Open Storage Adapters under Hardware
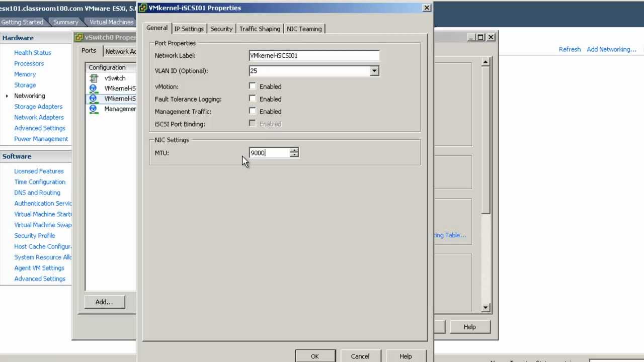Screen dimensions: 644x362 pos(38,107)
